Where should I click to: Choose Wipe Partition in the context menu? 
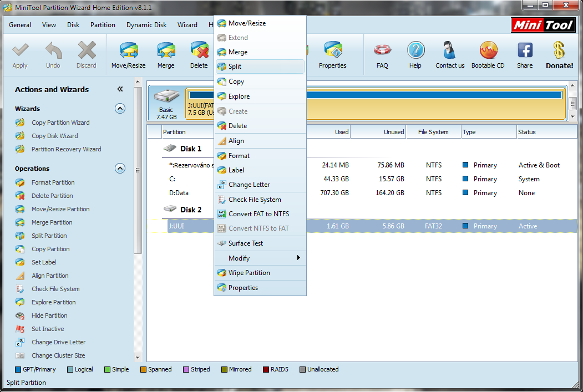(x=260, y=273)
